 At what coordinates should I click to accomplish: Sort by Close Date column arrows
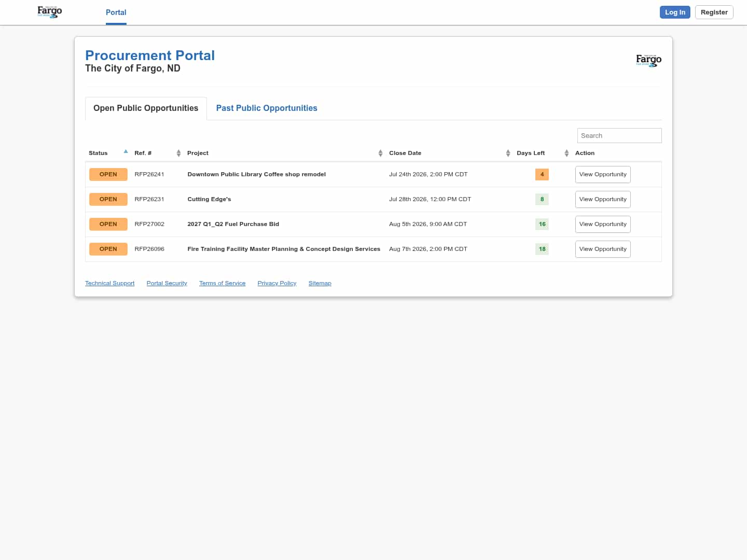click(508, 153)
